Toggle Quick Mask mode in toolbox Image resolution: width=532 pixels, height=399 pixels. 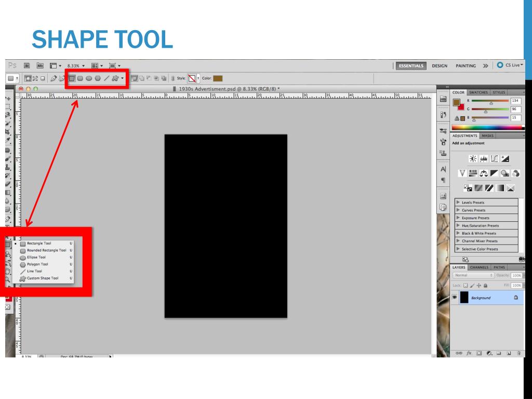coord(8,307)
